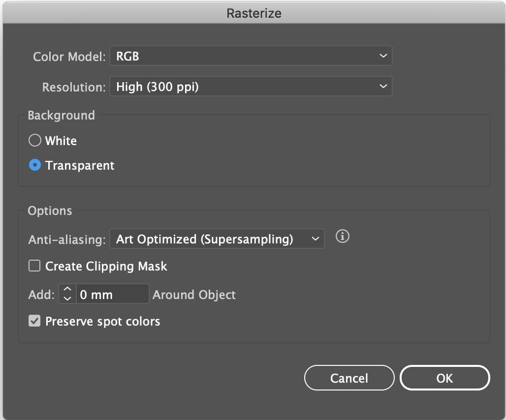
Task: Click the chevron on the Resolution dropdown
Action: [383, 86]
